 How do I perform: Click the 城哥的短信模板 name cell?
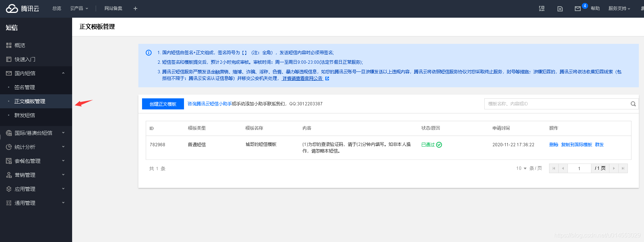tap(261, 144)
